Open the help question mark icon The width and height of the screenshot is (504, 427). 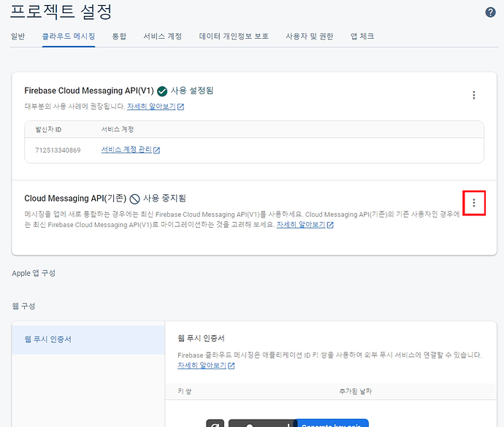point(490,12)
